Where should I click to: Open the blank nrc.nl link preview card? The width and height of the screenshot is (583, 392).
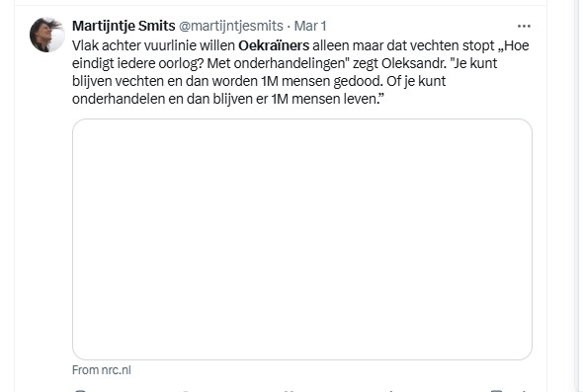tap(302, 239)
